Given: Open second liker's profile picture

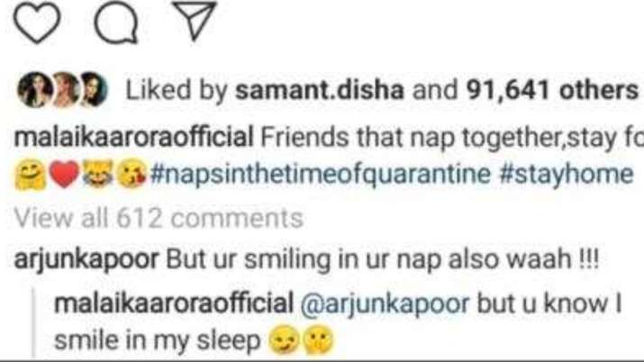Looking at the screenshot, I should pos(66,89).
